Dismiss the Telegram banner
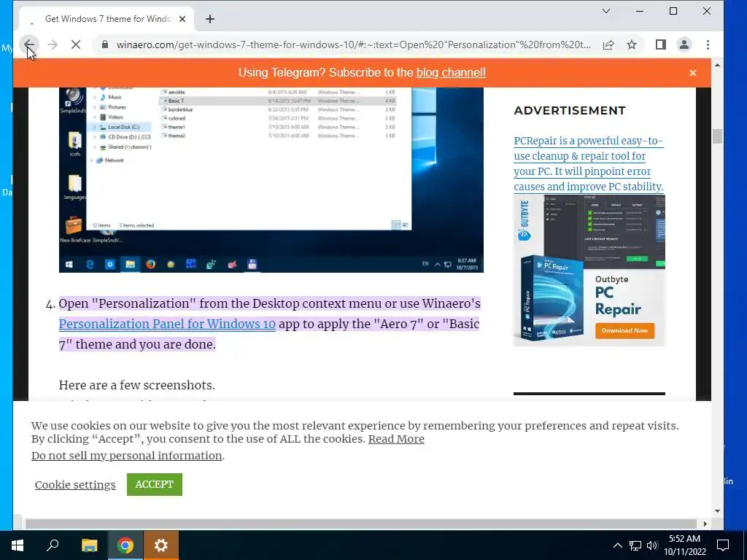747x560 pixels. coord(693,73)
